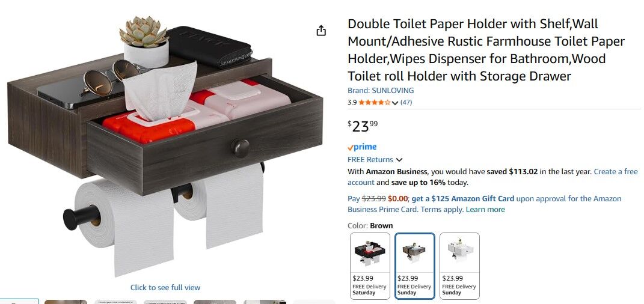This screenshot has height=304, width=644.
Task: Select the white color swatch option
Action: (459, 266)
